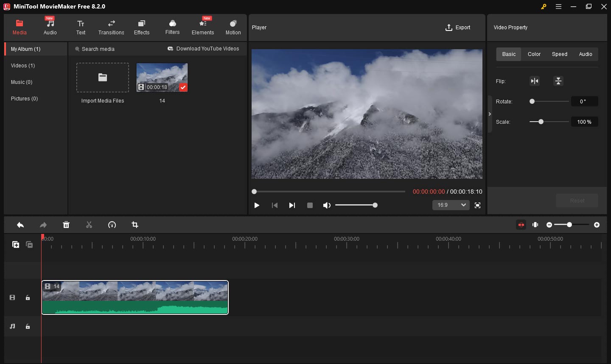Click the key upgrade icon in the title bar

click(x=544, y=7)
